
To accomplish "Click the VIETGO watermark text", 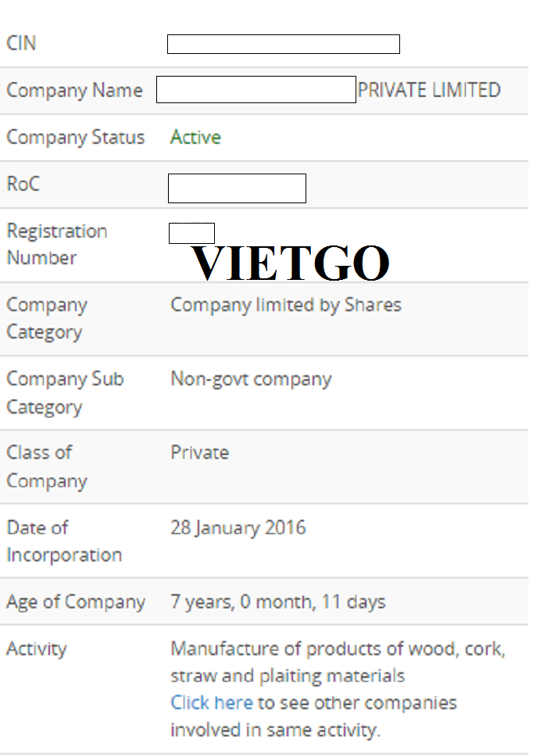I will 291,263.
